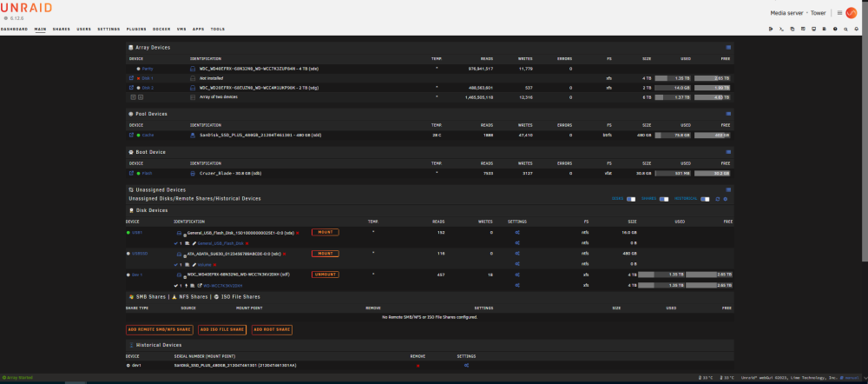Open the WD-WCC7K3KV2DXH partition link
This screenshot has width=868, height=384.
tap(223, 285)
